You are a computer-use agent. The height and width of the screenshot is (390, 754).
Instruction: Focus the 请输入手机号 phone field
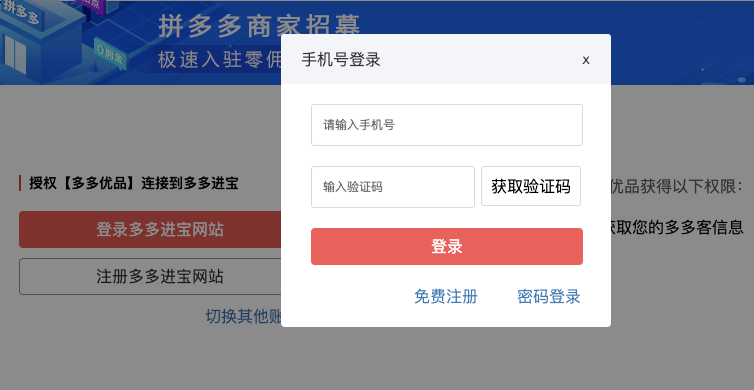(x=447, y=125)
